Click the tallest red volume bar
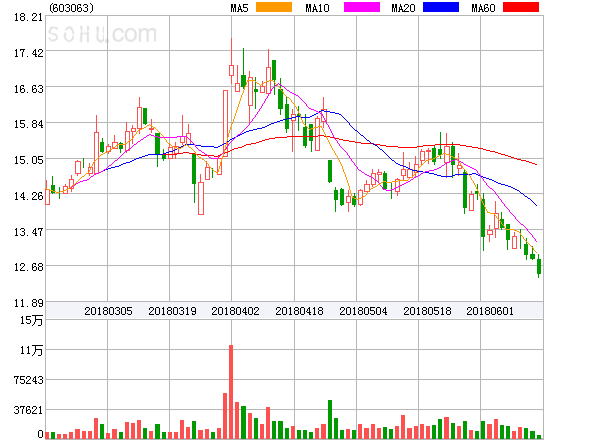 tap(231, 392)
